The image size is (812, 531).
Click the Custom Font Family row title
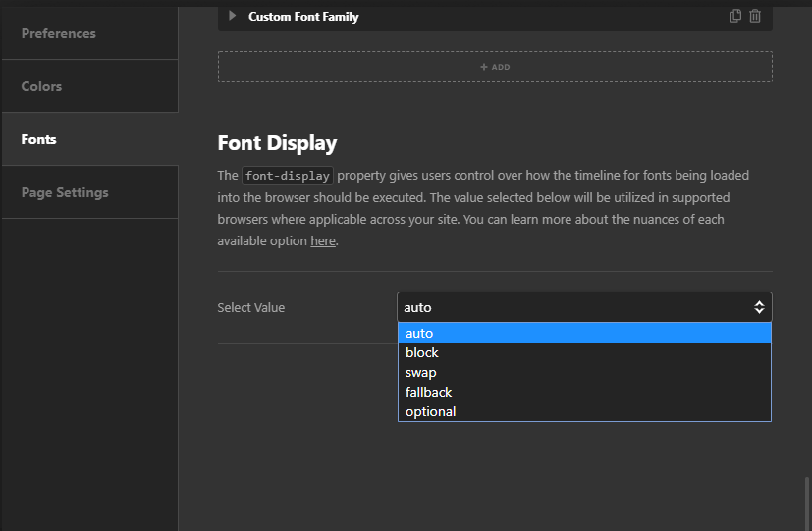(303, 17)
